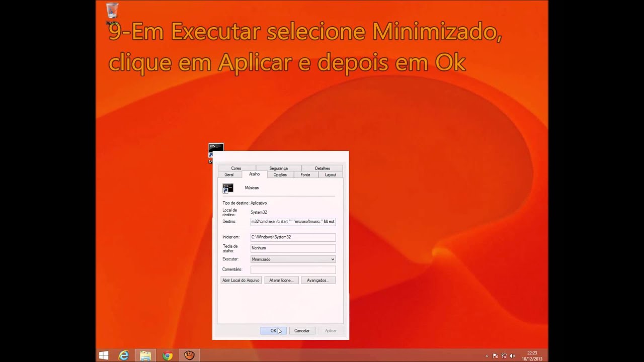Click the network status tray icon
This screenshot has height=362, width=644.
point(504,356)
